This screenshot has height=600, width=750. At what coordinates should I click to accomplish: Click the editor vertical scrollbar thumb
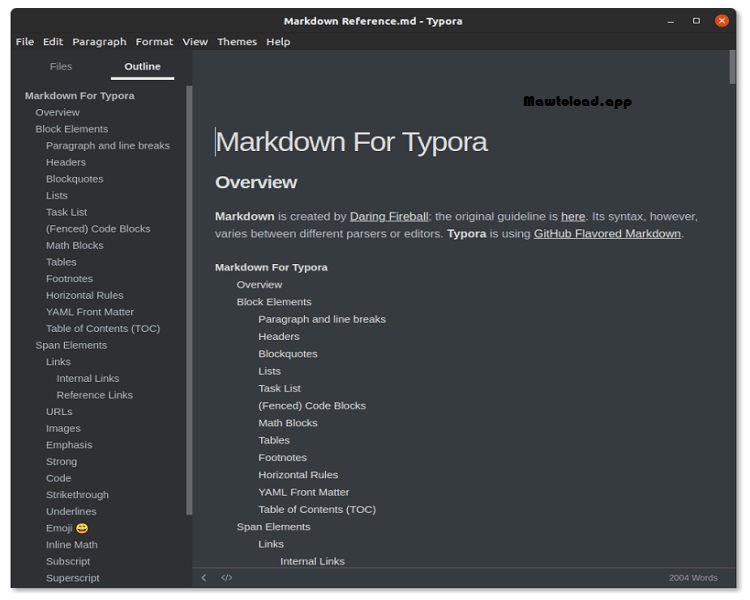(x=732, y=67)
